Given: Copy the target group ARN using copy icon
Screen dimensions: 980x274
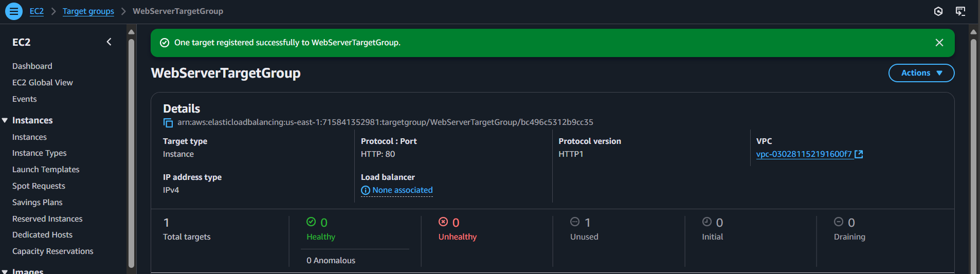Looking at the screenshot, I should [x=168, y=123].
